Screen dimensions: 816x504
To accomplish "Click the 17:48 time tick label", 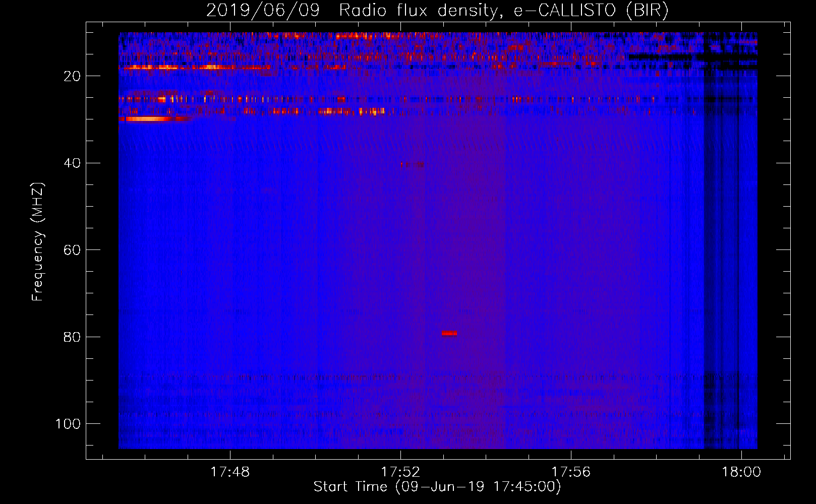I will (230, 472).
